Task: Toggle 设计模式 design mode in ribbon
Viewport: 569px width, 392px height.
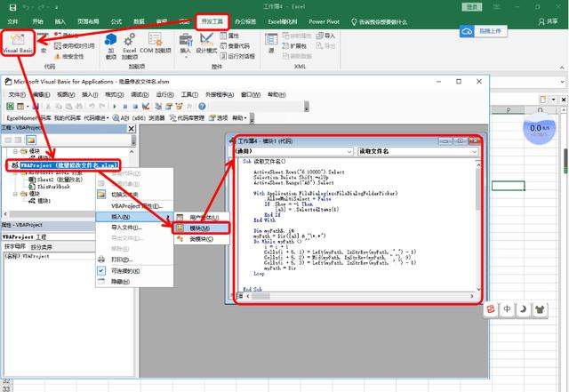Action: (x=206, y=44)
